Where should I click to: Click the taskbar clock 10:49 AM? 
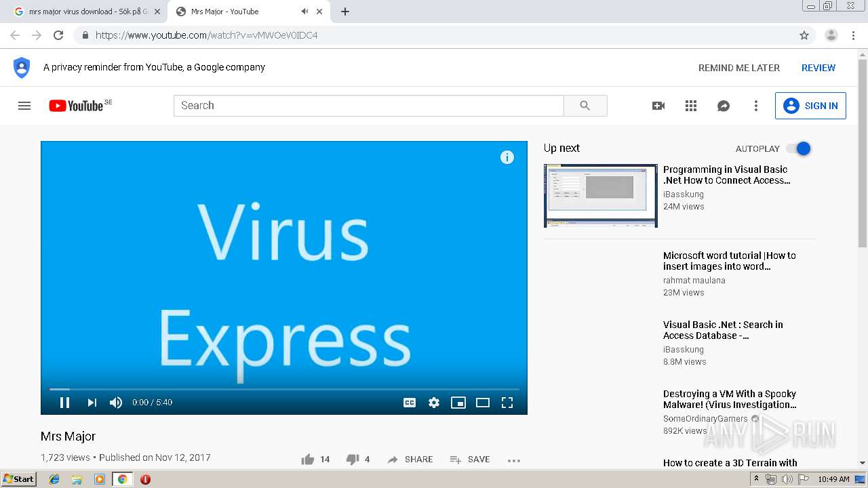coord(833,479)
